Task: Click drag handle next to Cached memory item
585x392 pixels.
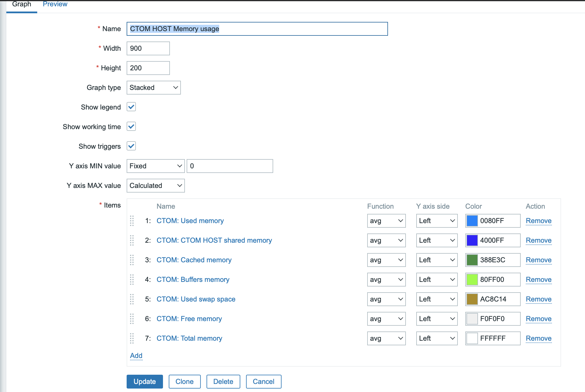Action: (x=132, y=260)
